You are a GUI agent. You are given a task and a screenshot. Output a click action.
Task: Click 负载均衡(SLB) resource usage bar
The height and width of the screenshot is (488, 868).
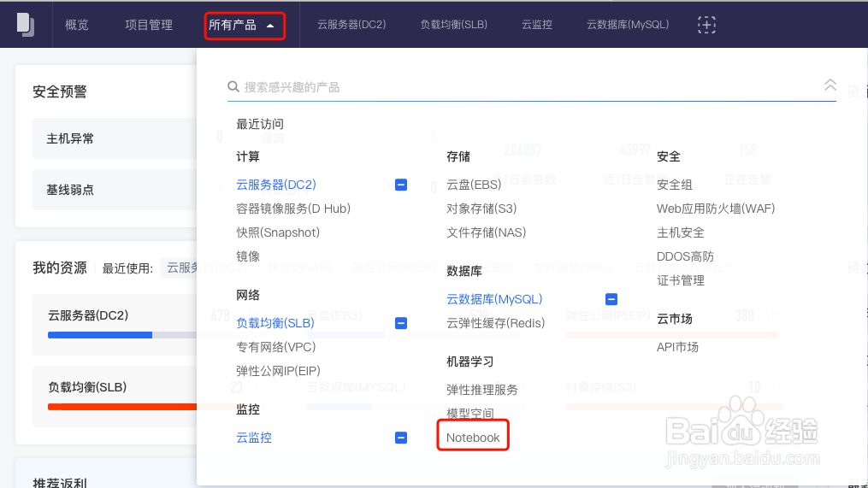121,407
